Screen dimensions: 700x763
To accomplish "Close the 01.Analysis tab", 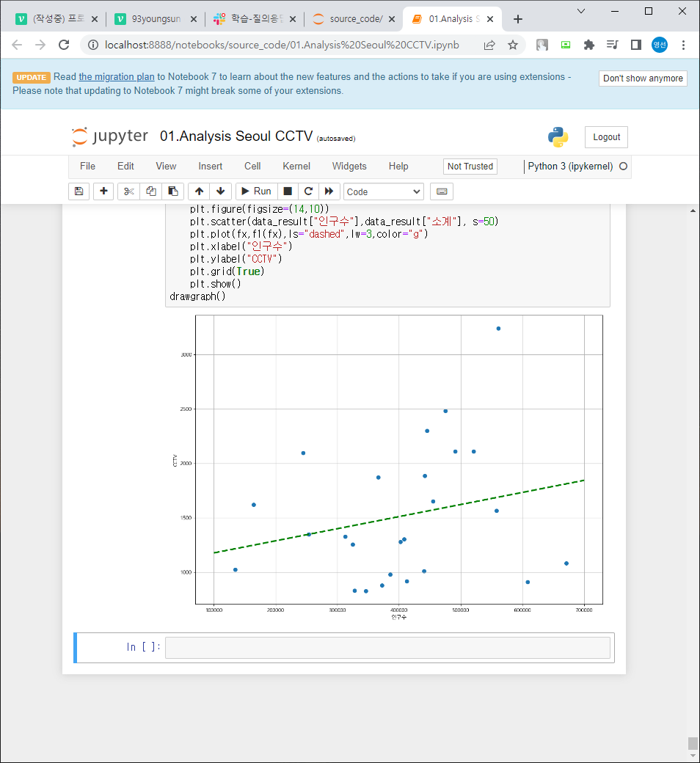I will point(490,19).
